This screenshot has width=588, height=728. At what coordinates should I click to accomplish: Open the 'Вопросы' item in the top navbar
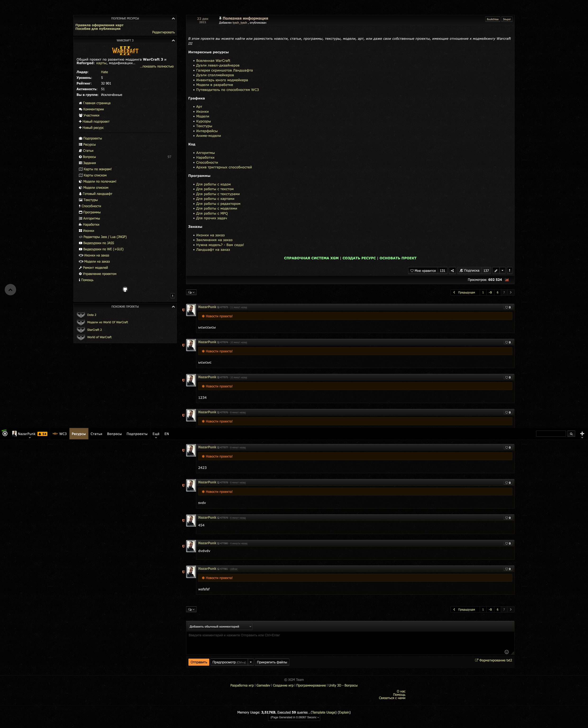(x=114, y=434)
